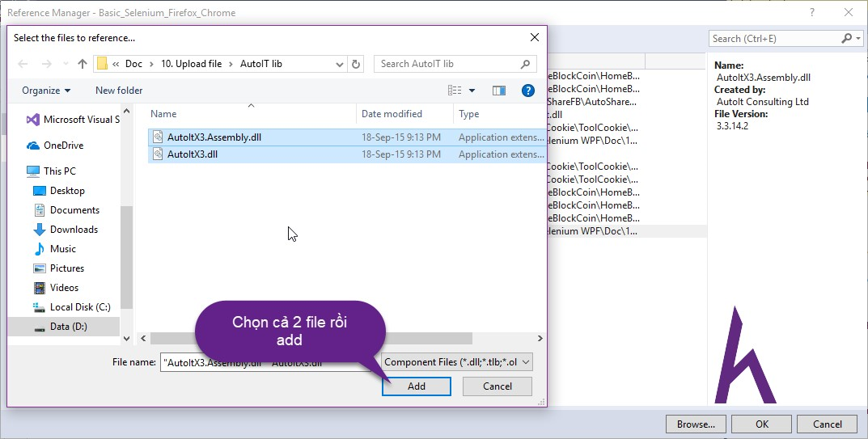Open OneDrive in navigation pane

55,146
